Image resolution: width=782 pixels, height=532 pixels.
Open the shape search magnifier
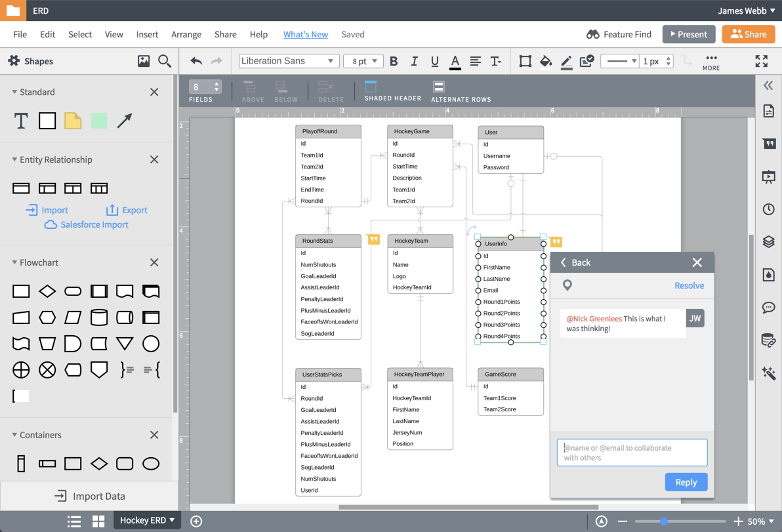pos(165,61)
